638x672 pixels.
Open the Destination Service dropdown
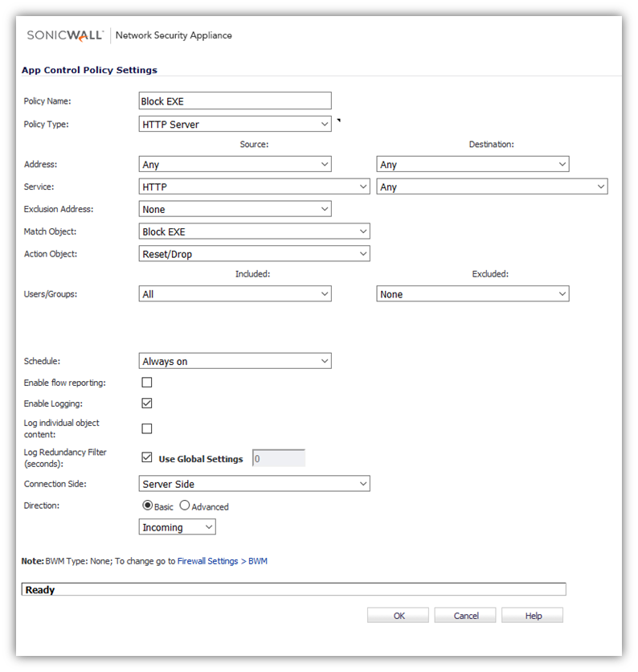(x=492, y=187)
